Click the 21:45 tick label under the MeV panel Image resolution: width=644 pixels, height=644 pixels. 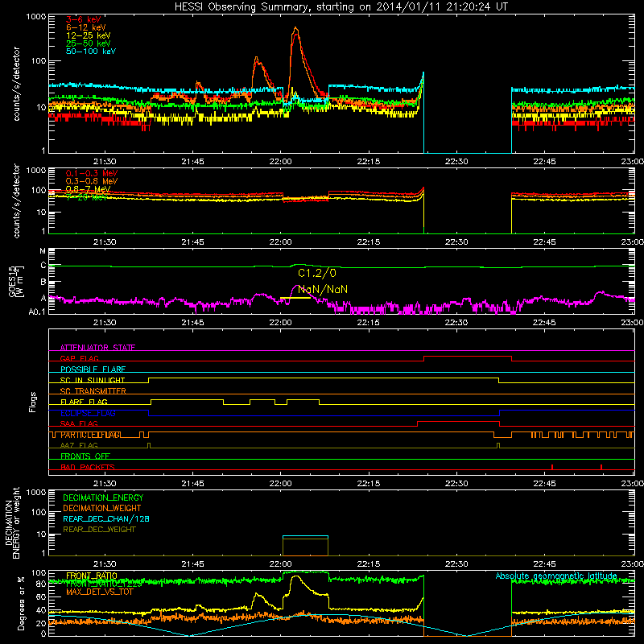coord(192,242)
